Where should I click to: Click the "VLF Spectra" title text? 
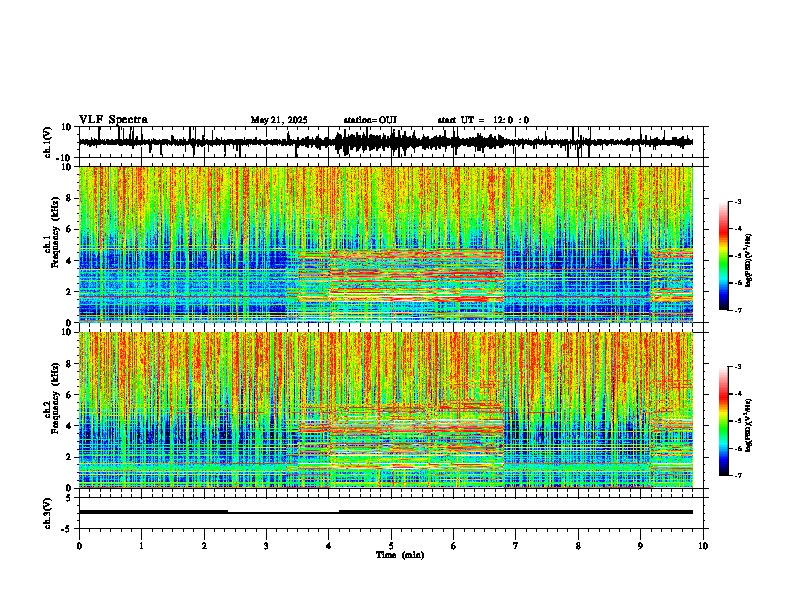(x=113, y=120)
